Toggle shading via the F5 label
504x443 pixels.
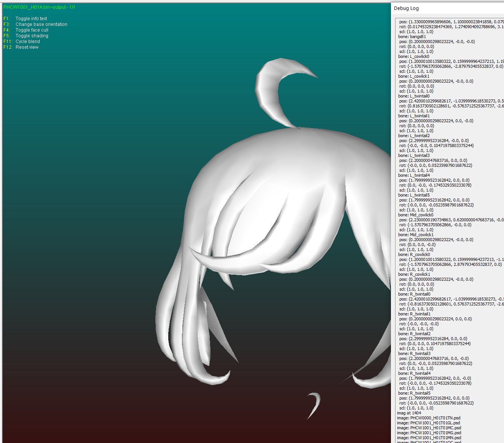pos(26,35)
